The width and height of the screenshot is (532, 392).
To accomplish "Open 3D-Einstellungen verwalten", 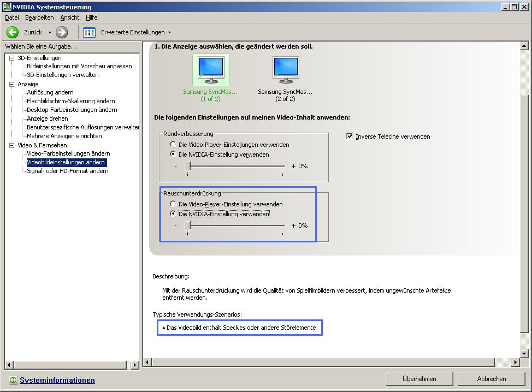I will pyautogui.click(x=63, y=75).
